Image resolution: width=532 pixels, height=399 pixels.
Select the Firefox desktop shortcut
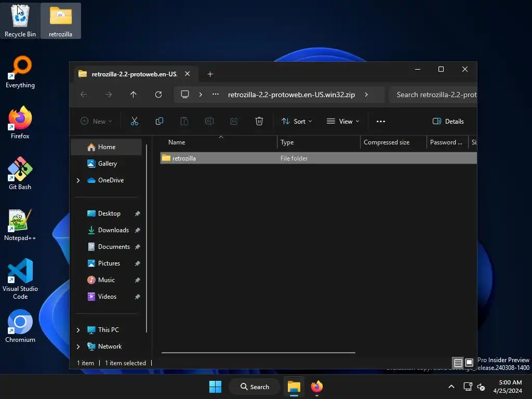click(x=20, y=123)
